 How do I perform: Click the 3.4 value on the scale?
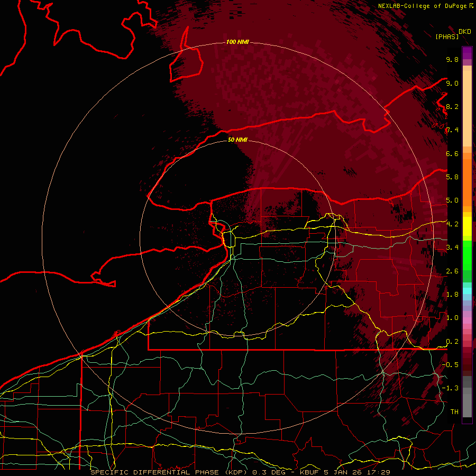point(452,247)
